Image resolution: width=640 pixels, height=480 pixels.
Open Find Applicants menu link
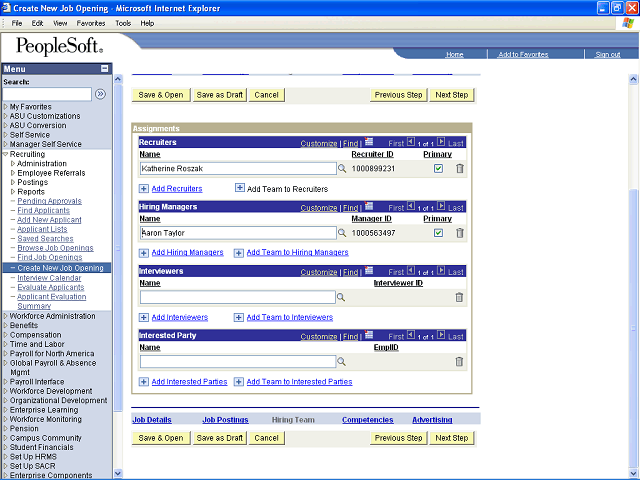44,210
